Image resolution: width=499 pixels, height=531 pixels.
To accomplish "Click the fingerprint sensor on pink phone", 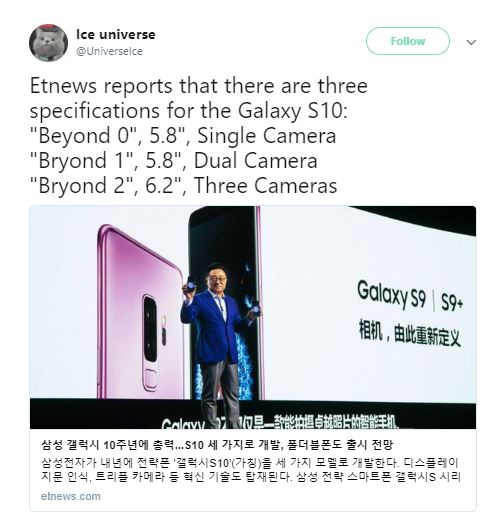I will (150, 379).
